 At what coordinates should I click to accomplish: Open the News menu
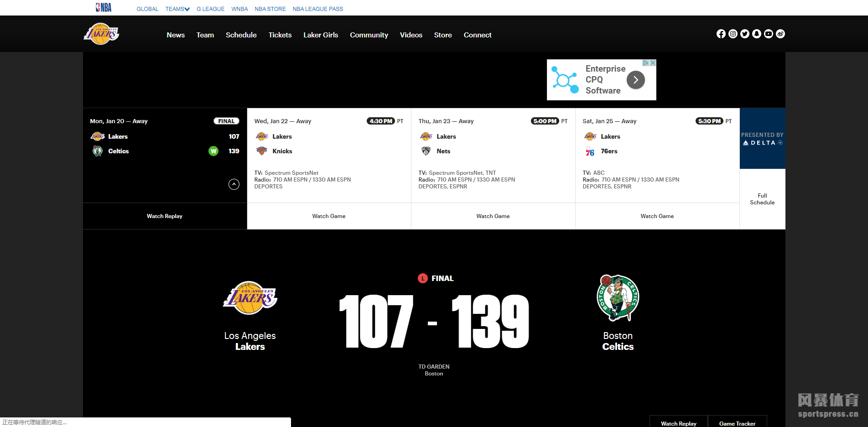point(176,35)
